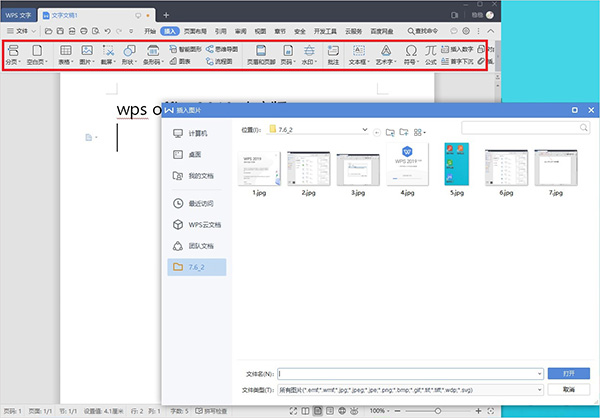Open the 页码 page number tool
The height and width of the screenshot is (418, 600).
coord(288,54)
